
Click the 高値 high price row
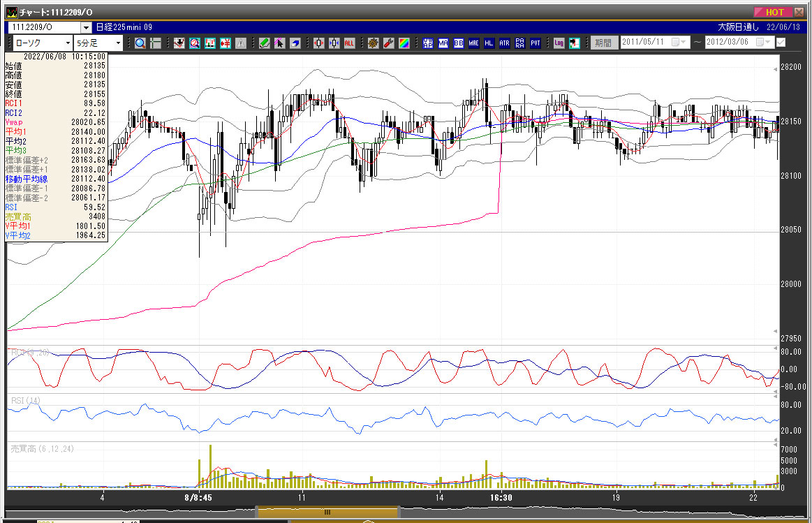[x=55, y=75]
